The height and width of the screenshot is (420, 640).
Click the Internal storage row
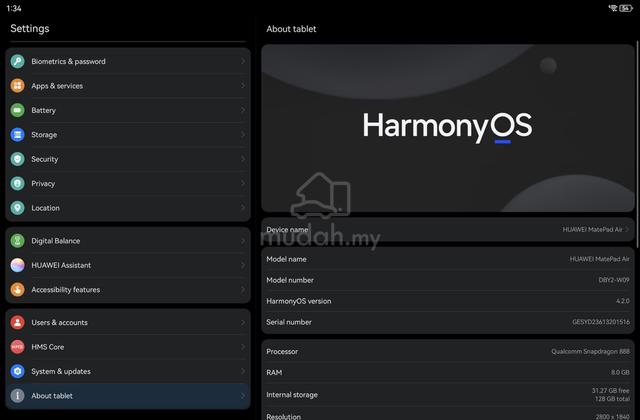click(448, 395)
